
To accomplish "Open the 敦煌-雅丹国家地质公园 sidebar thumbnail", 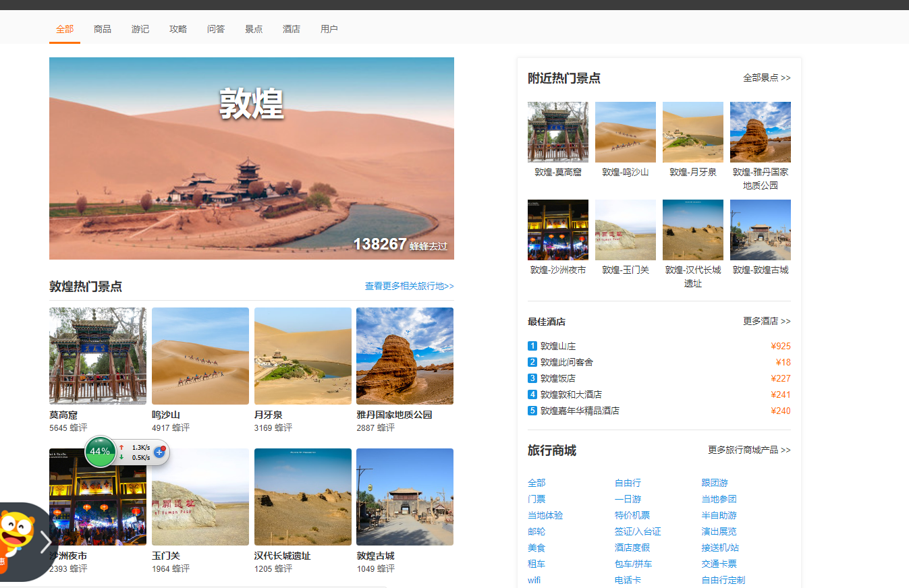I will click(761, 132).
